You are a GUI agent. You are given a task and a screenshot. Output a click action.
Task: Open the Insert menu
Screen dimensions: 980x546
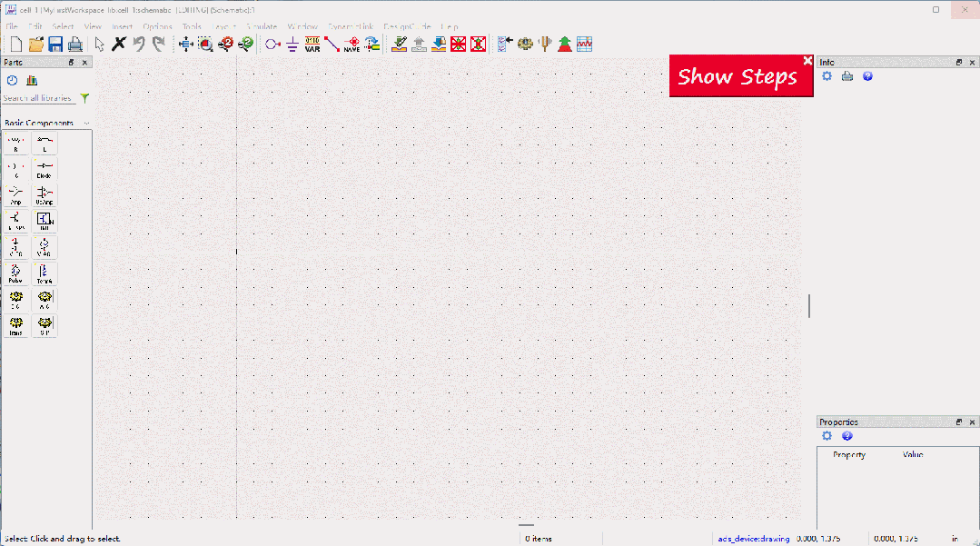123,26
